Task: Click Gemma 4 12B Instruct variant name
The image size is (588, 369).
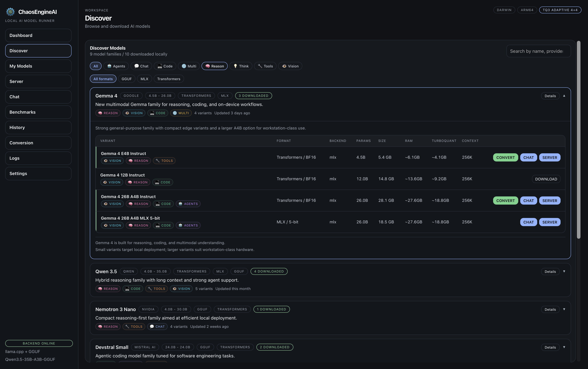Action: coord(122,175)
